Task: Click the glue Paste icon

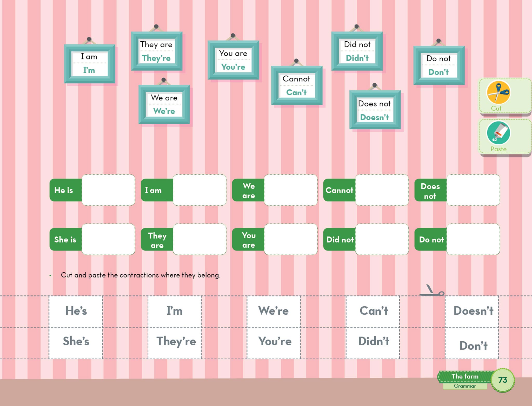Action: (x=498, y=133)
